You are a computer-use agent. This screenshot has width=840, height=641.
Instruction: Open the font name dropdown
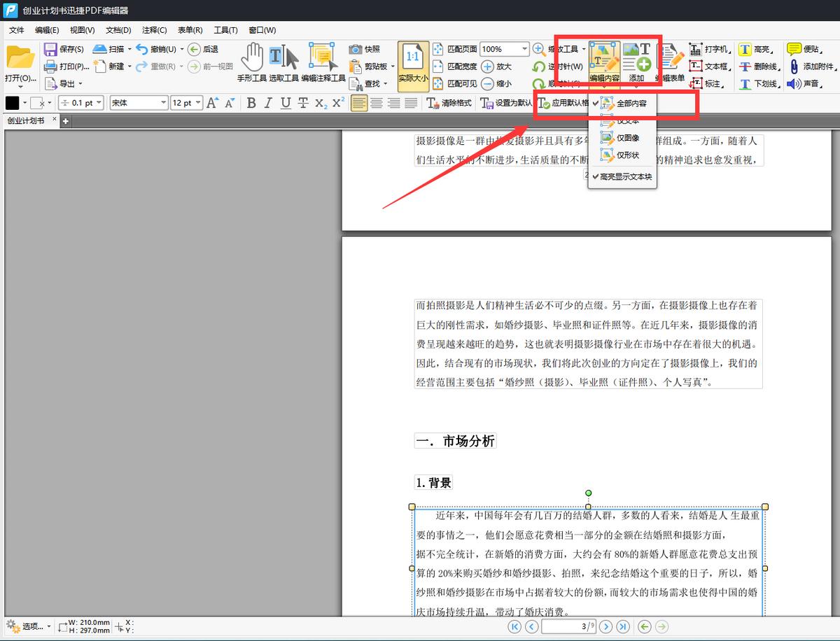(164, 101)
